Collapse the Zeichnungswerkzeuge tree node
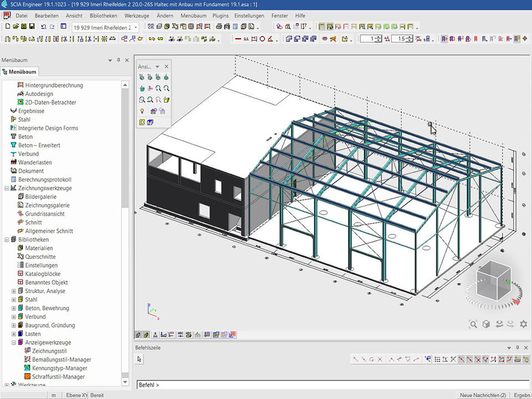The image size is (532, 399). (7, 188)
